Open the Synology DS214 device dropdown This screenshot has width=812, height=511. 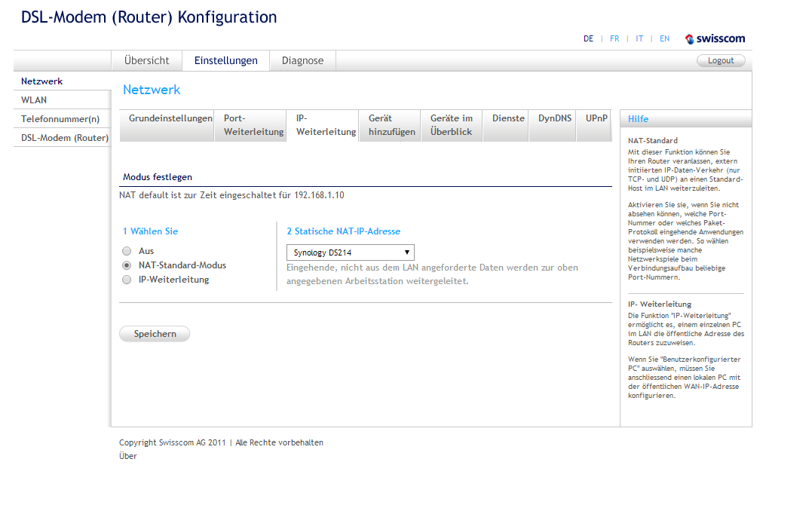(350, 252)
